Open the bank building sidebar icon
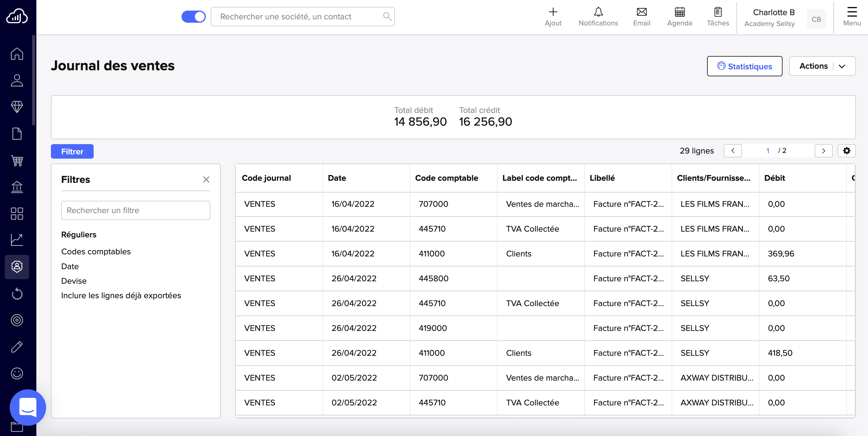This screenshot has height=436, width=868. point(17,187)
